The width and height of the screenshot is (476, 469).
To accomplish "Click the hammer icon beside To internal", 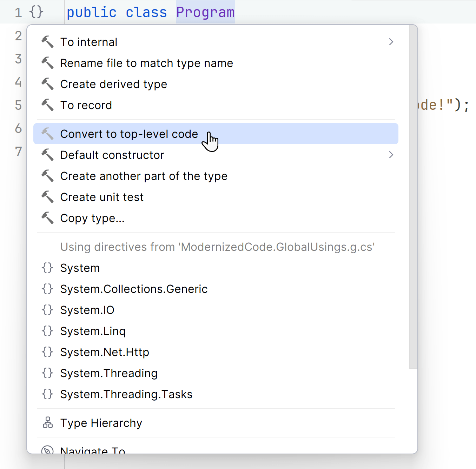I will (x=47, y=42).
